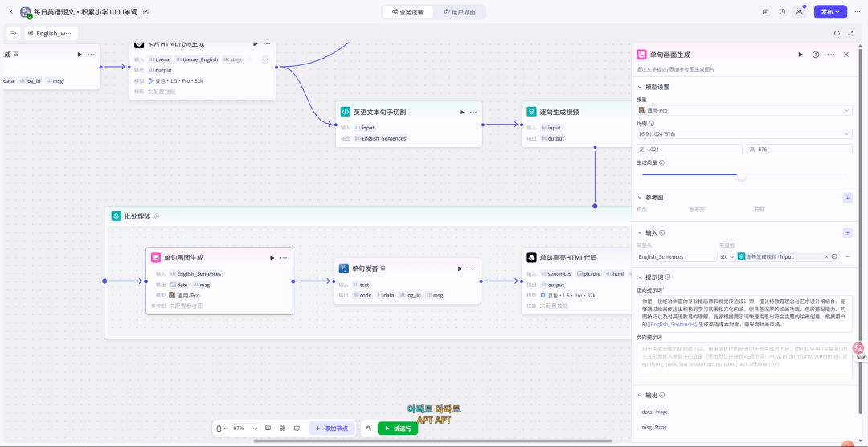Click the debug wrench icon by 试运行
The height and width of the screenshot is (447, 868).
coord(369,429)
